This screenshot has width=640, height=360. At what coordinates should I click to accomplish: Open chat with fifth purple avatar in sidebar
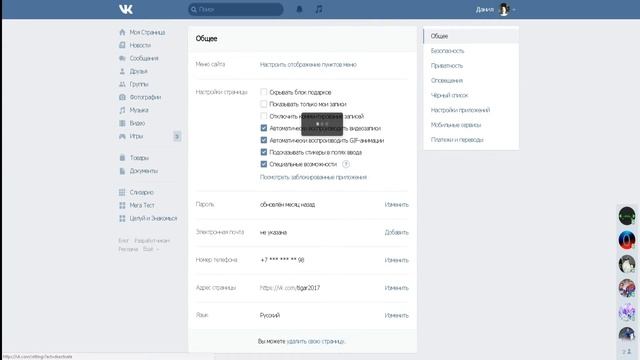(627, 312)
